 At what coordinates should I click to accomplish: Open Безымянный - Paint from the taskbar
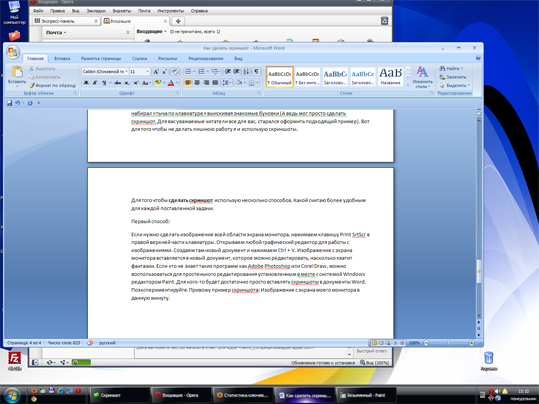[x=366, y=395]
